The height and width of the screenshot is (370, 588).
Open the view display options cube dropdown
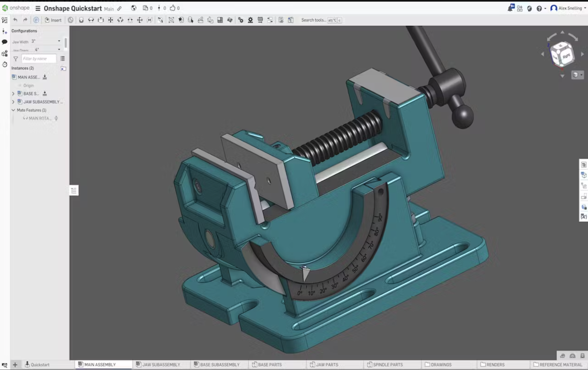pos(577,75)
